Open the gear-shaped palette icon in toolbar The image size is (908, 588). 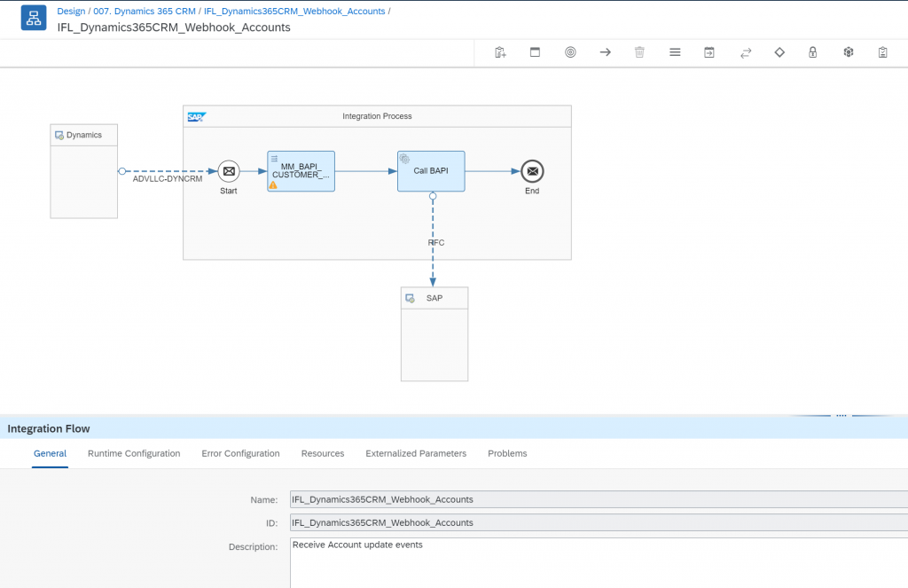coord(849,52)
